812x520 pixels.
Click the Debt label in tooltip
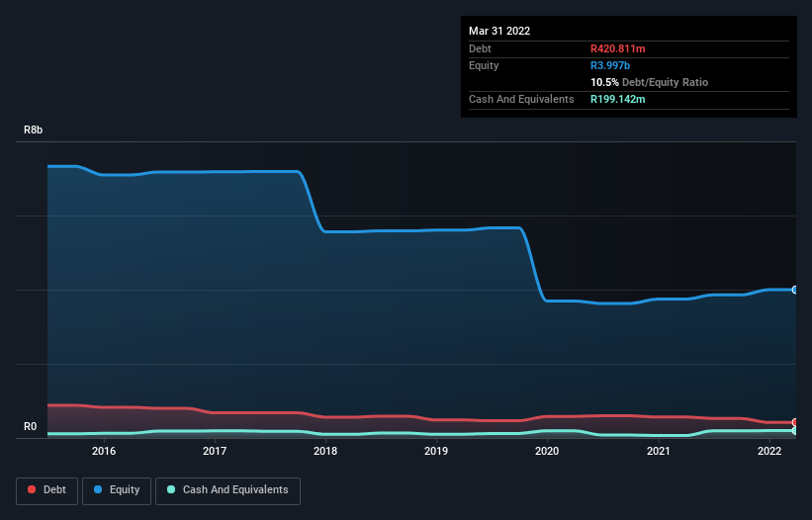pos(480,48)
